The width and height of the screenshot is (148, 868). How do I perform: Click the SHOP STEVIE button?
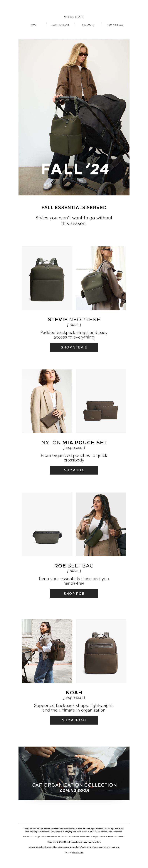(x=74, y=347)
